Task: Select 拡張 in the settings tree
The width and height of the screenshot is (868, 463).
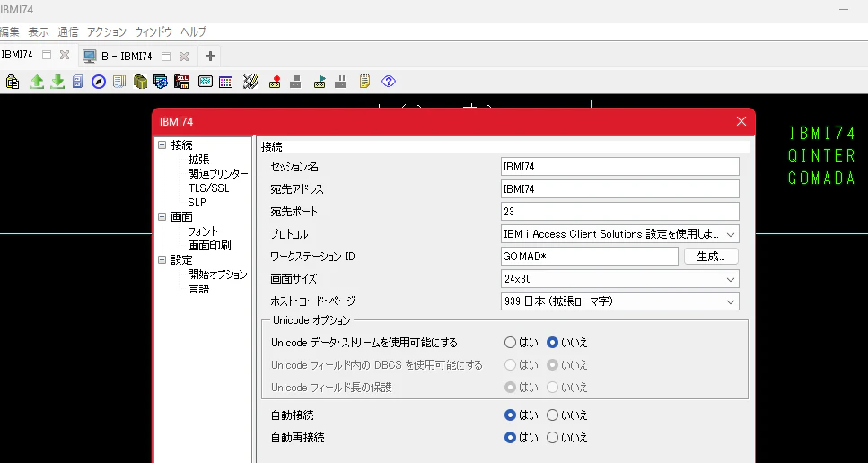Action: coord(198,160)
